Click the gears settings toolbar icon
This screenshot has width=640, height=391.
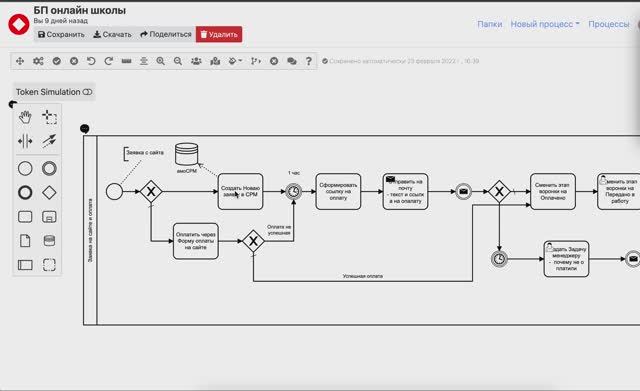38,61
